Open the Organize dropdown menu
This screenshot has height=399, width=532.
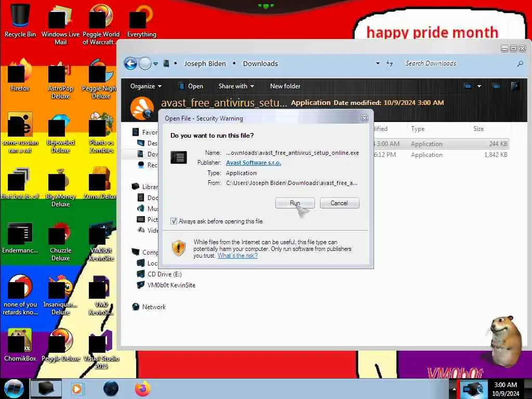(146, 86)
